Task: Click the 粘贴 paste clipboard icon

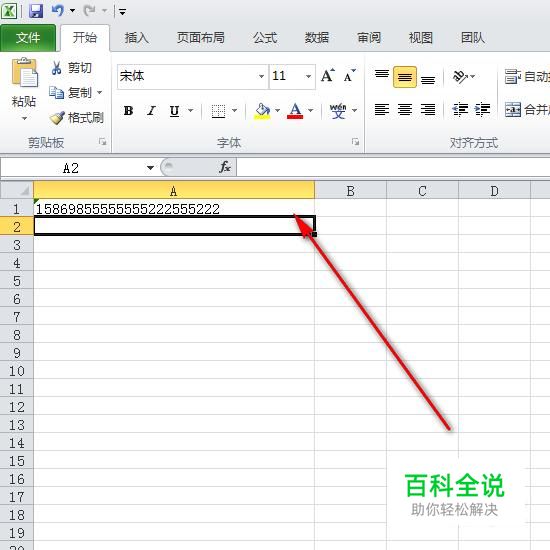Action: point(24,73)
